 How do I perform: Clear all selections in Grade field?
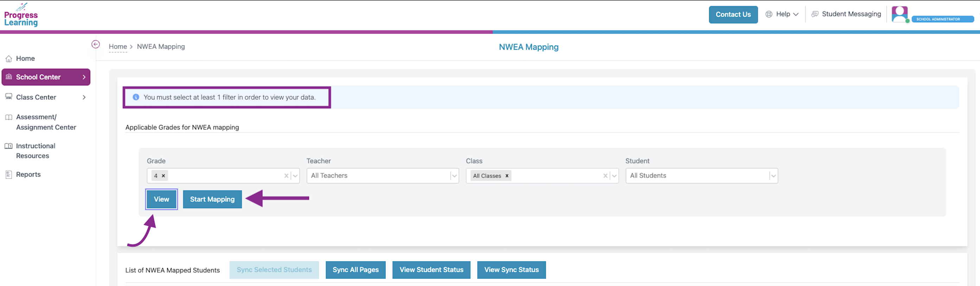(x=286, y=176)
